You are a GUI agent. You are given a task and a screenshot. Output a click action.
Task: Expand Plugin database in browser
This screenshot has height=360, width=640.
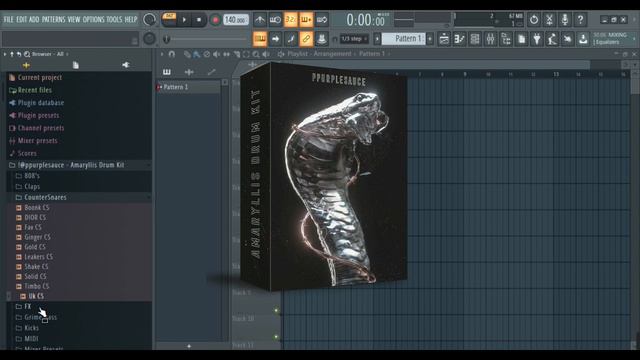(x=37, y=102)
